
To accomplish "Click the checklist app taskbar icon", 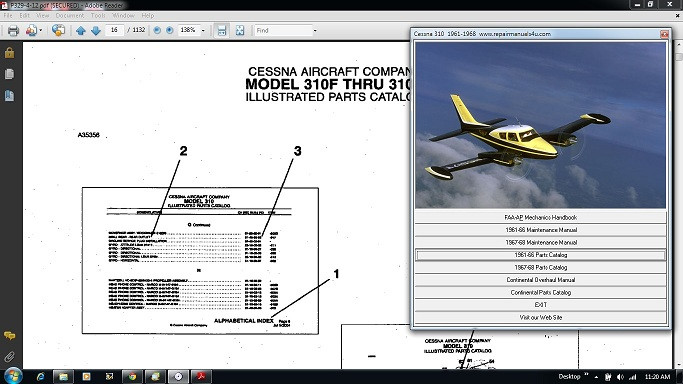I will pos(109,376).
